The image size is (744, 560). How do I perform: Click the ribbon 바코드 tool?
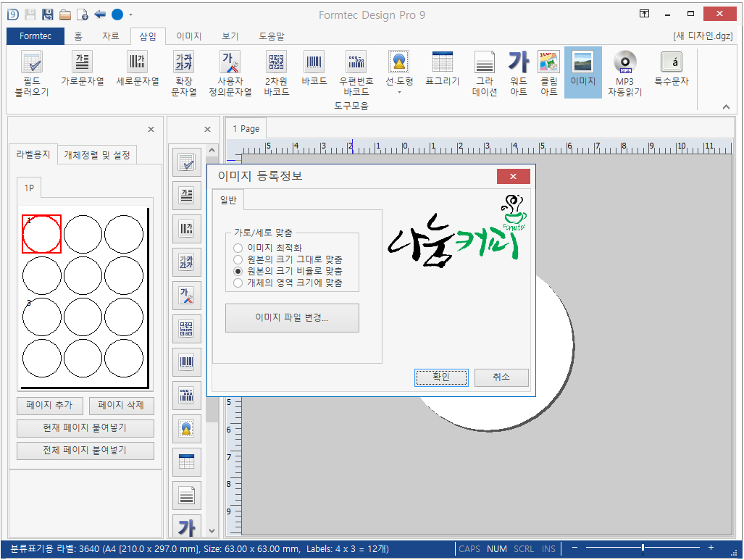(314, 68)
